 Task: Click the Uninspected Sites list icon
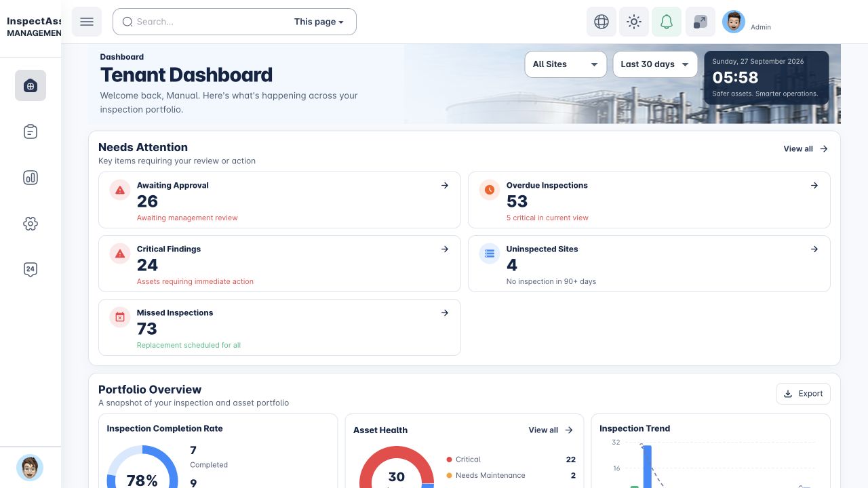pyautogui.click(x=490, y=253)
